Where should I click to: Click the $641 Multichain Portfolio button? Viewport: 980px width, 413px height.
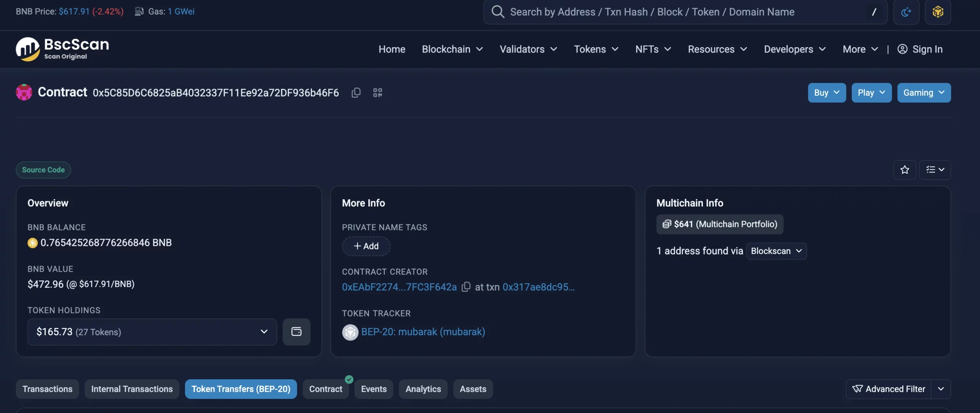point(720,224)
